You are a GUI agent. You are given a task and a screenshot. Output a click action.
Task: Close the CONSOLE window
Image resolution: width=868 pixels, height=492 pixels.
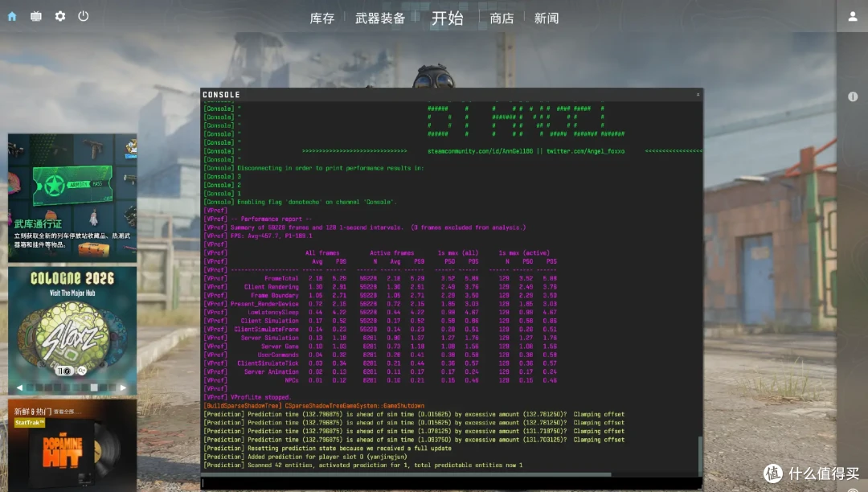click(698, 95)
